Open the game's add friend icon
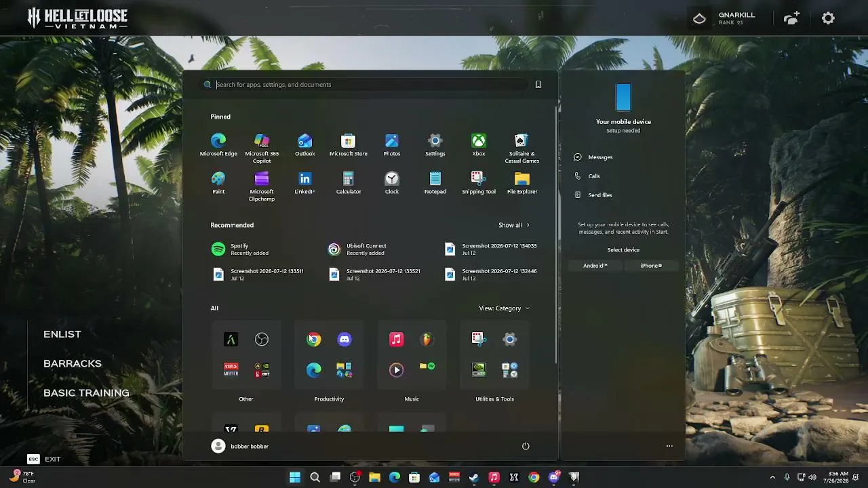Screen dimensions: 868x488 (791, 18)
